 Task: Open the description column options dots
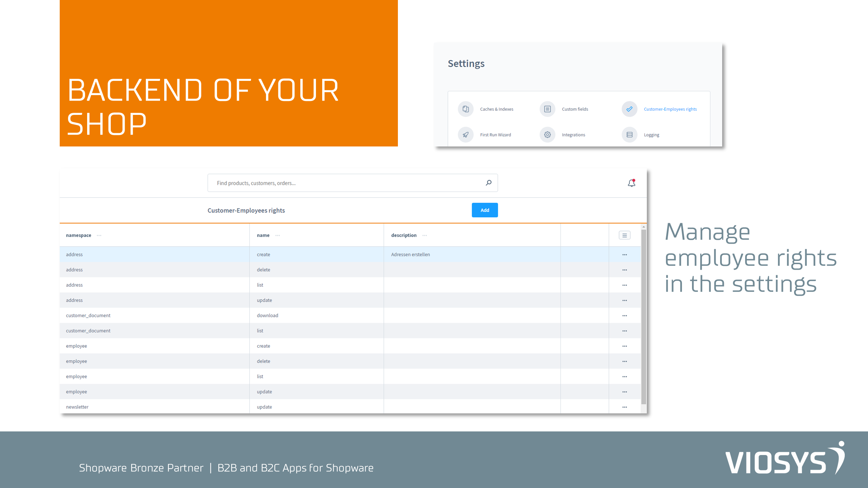coord(425,235)
